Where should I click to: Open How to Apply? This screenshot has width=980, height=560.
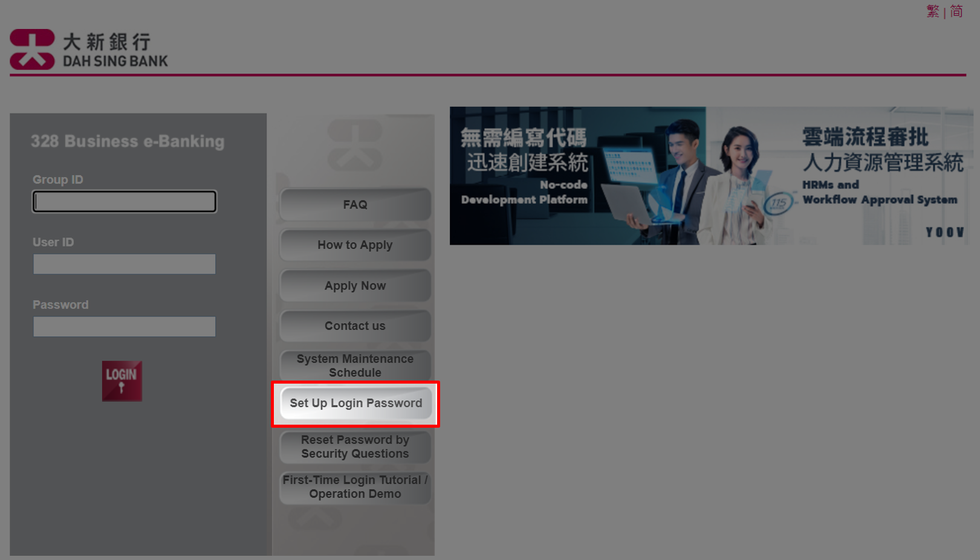click(355, 245)
